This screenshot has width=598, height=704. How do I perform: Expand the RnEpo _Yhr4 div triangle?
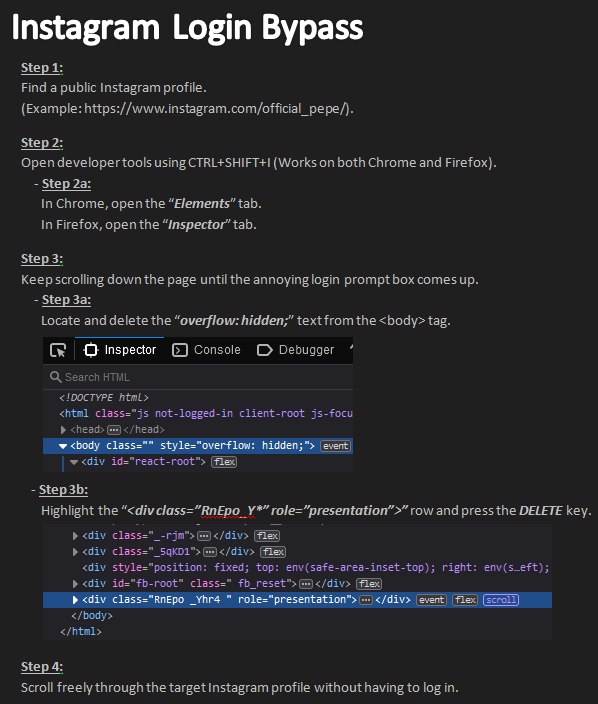(x=75, y=600)
